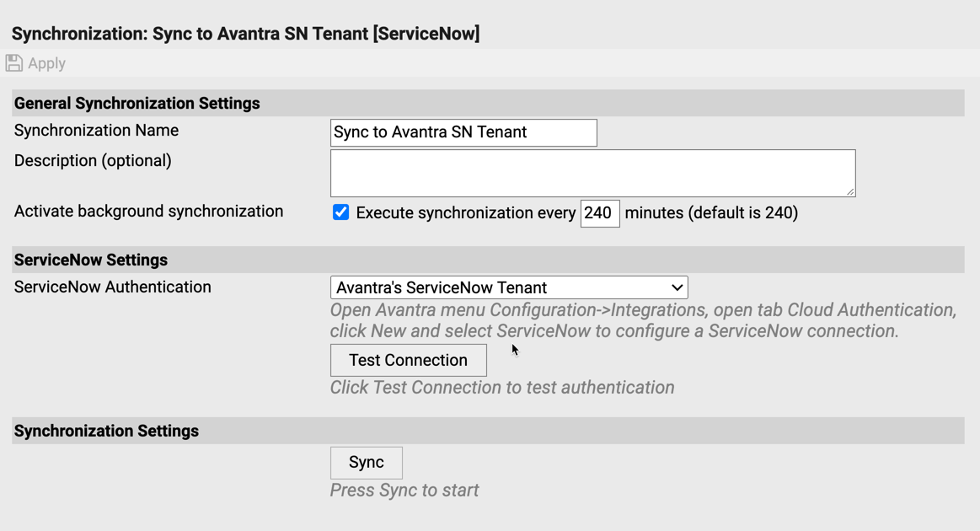Click the "Synchronization Name" field label
Image resolution: width=980 pixels, height=531 pixels.
click(96, 131)
